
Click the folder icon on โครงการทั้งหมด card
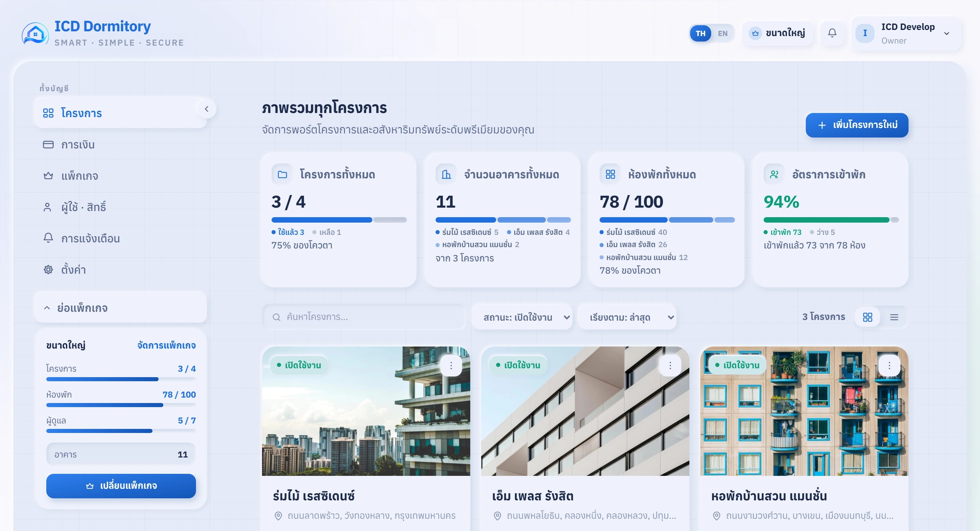click(282, 174)
